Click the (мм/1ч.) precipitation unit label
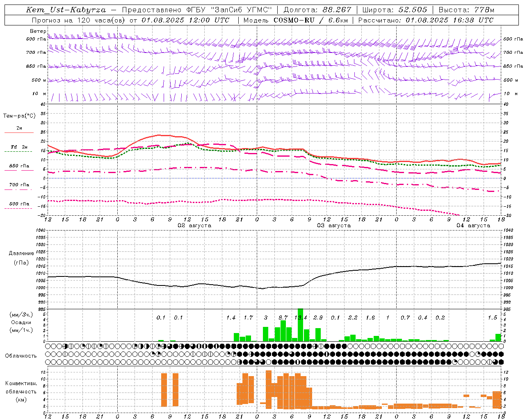Image resolution: width=525 pixels, height=420 pixels. (21, 330)
